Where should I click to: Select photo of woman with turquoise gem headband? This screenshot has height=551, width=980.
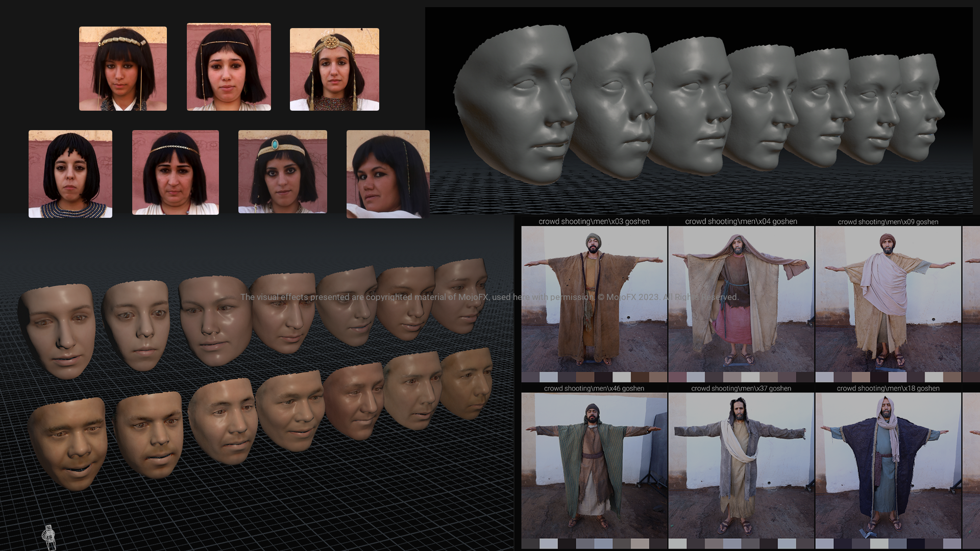pos(282,171)
